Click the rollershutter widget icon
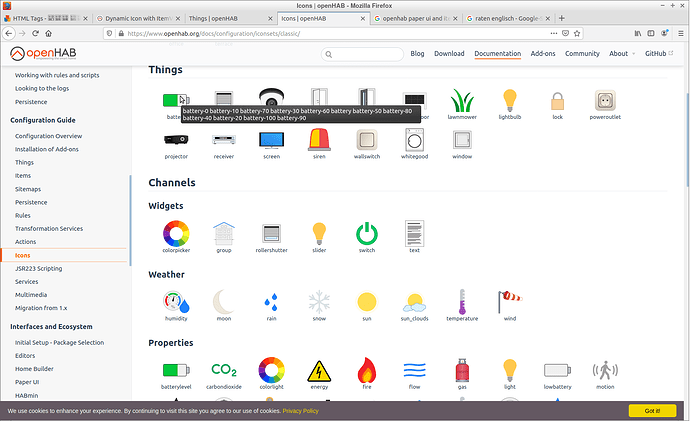690x421 pixels. 272,233
